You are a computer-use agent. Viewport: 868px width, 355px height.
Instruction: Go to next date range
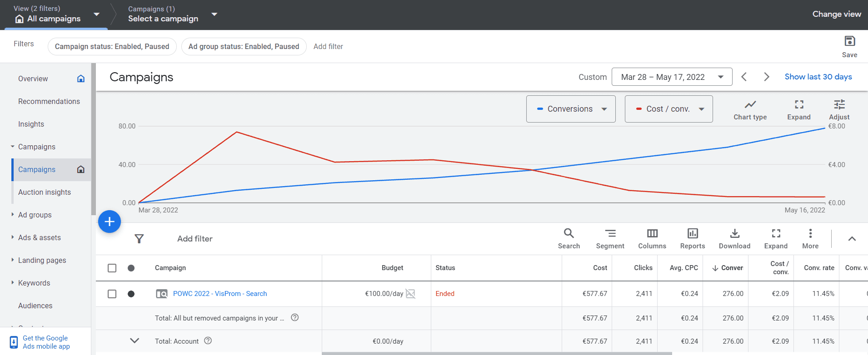[767, 77]
